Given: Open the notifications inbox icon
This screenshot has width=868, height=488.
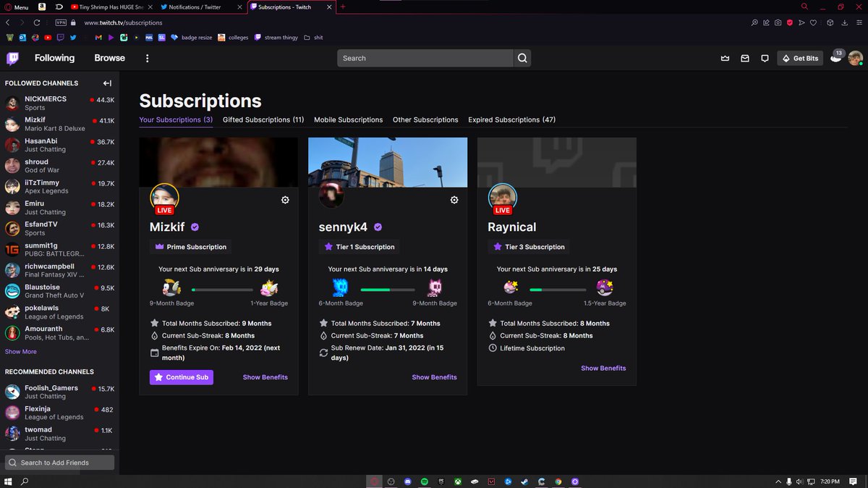Looking at the screenshot, I should tap(745, 59).
